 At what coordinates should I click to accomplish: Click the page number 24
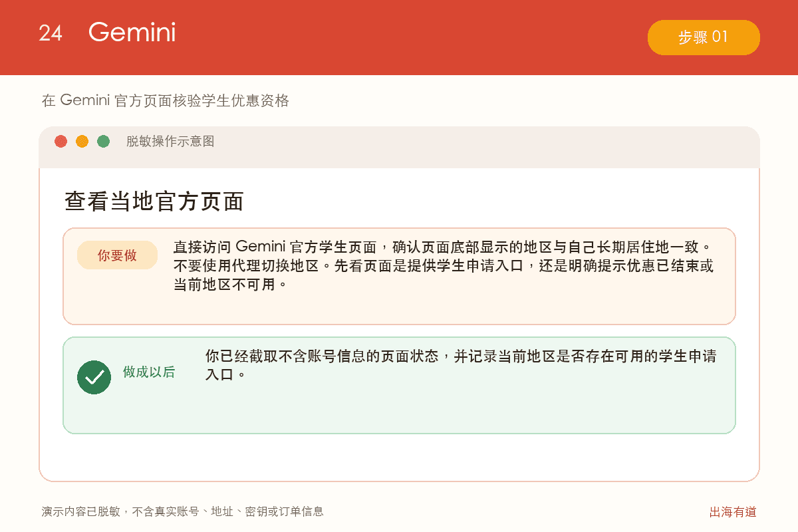click(x=51, y=33)
